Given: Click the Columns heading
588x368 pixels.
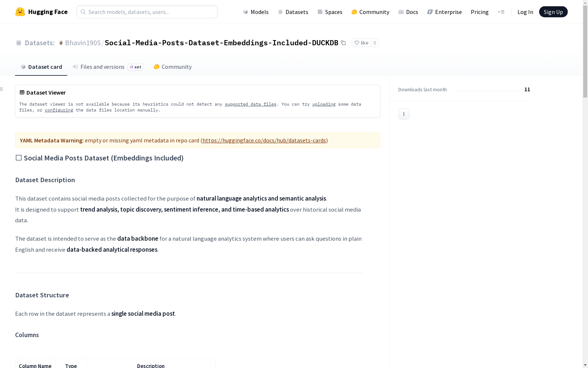Looking at the screenshot, I should (x=27, y=335).
